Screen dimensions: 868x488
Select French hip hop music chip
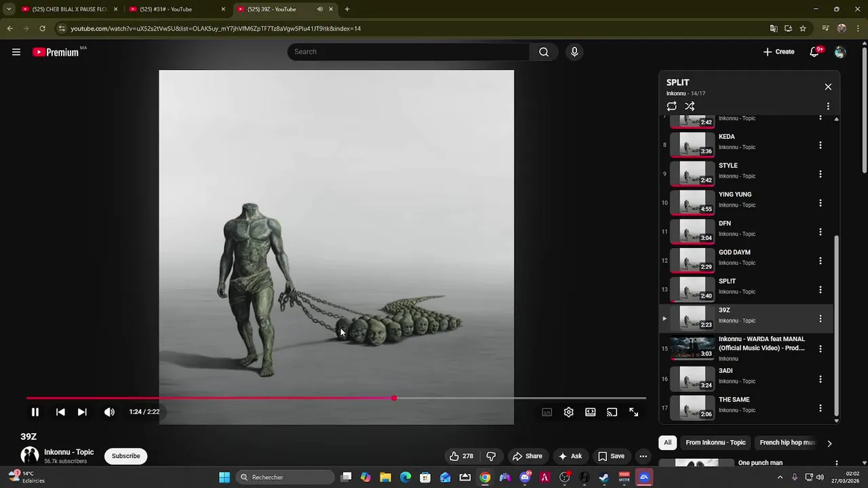pos(787,443)
